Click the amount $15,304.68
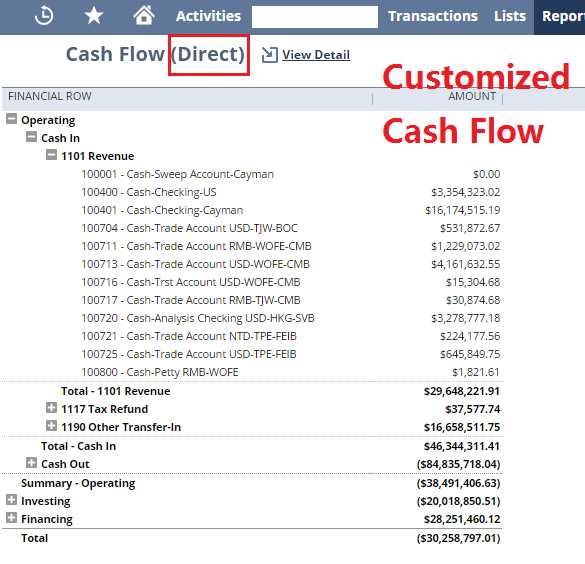Image resolution: width=585 pixels, height=564 pixels. [473, 282]
